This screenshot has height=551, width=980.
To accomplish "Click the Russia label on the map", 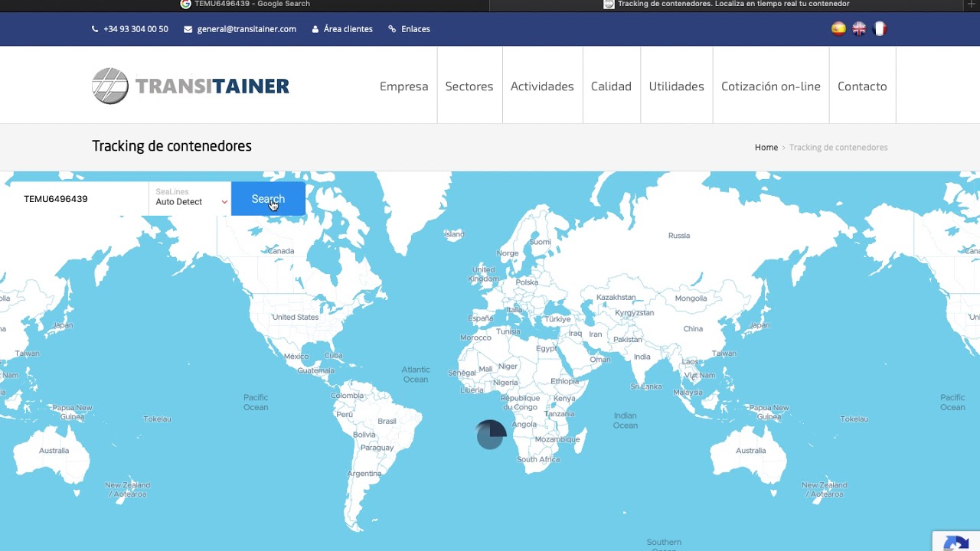I will pos(679,236).
